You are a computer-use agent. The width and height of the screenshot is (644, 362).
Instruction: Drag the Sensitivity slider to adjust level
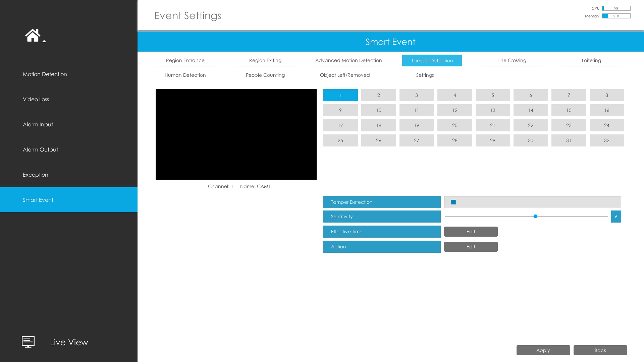coord(535,216)
